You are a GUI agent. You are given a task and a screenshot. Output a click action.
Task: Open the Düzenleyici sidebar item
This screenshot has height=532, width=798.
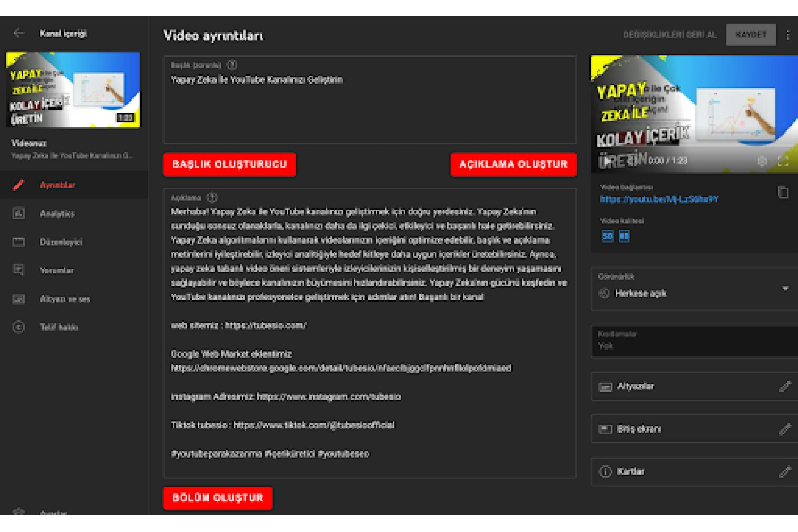pyautogui.click(x=74, y=242)
